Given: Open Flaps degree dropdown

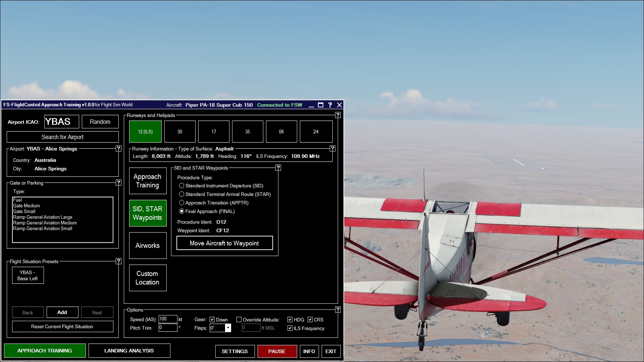Looking at the screenshot, I should (x=228, y=328).
